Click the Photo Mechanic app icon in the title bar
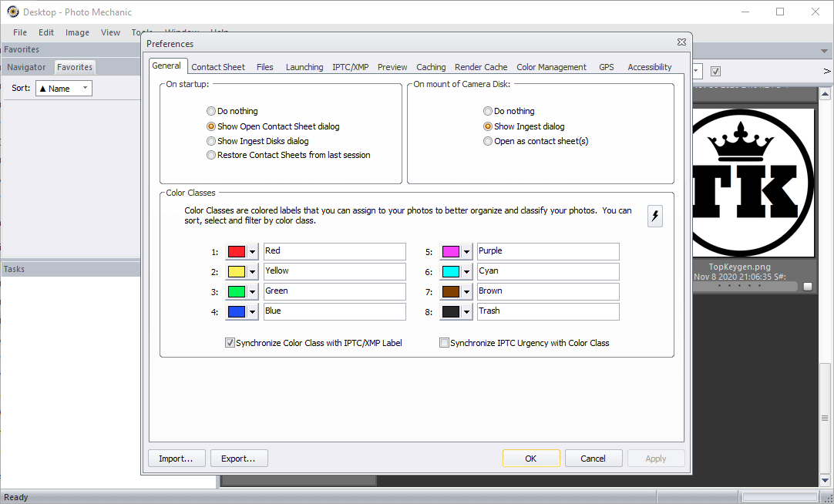The image size is (834, 504). pyautogui.click(x=13, y=12)
